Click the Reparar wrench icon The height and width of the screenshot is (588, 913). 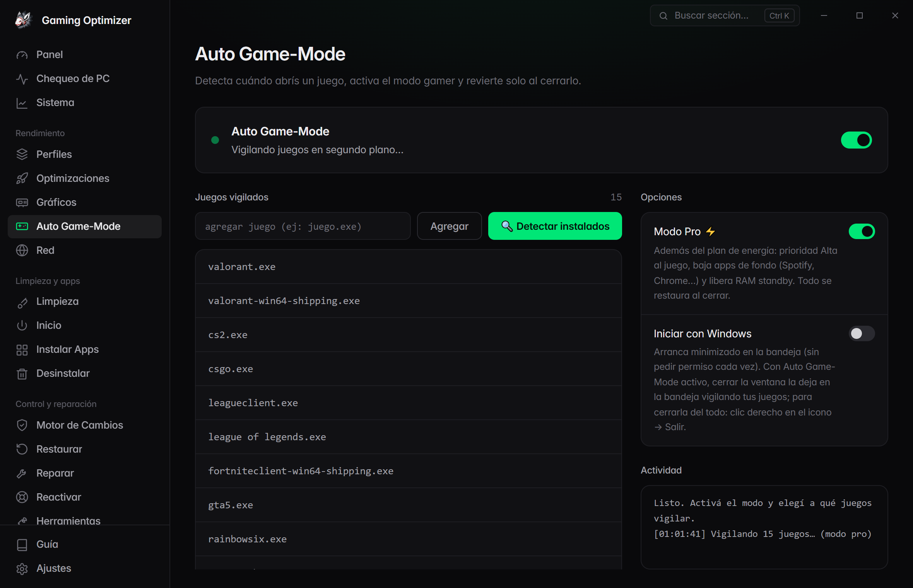click(x=22, y=473)
